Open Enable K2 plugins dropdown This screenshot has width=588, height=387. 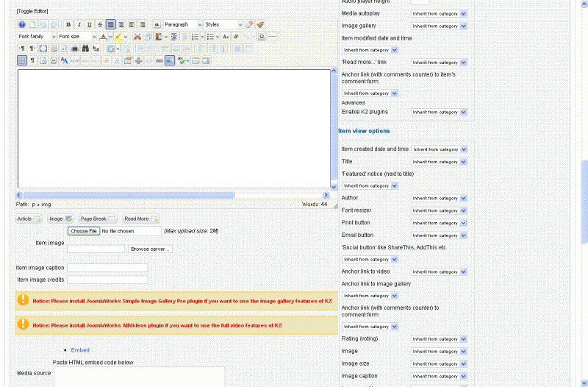coord(439,113)
